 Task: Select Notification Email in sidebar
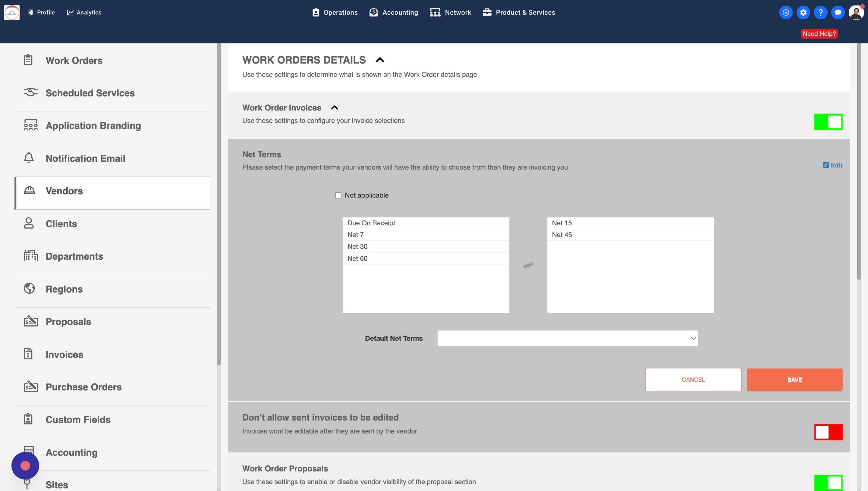[85, 158]
